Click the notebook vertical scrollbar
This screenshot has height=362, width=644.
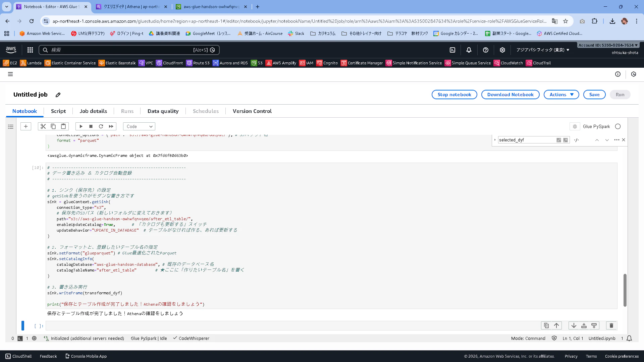click(x=625, y=290)
